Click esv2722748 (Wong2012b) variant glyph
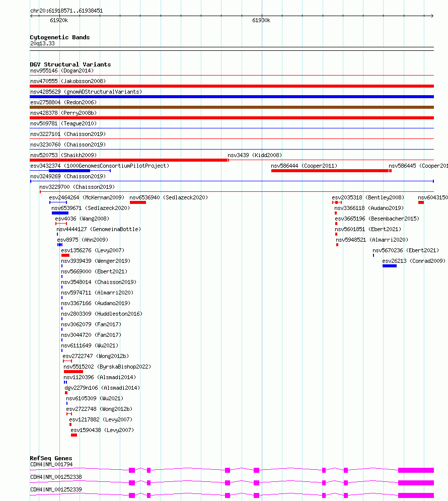This screenshot has height=501, width=448. [x=69, y=413]
